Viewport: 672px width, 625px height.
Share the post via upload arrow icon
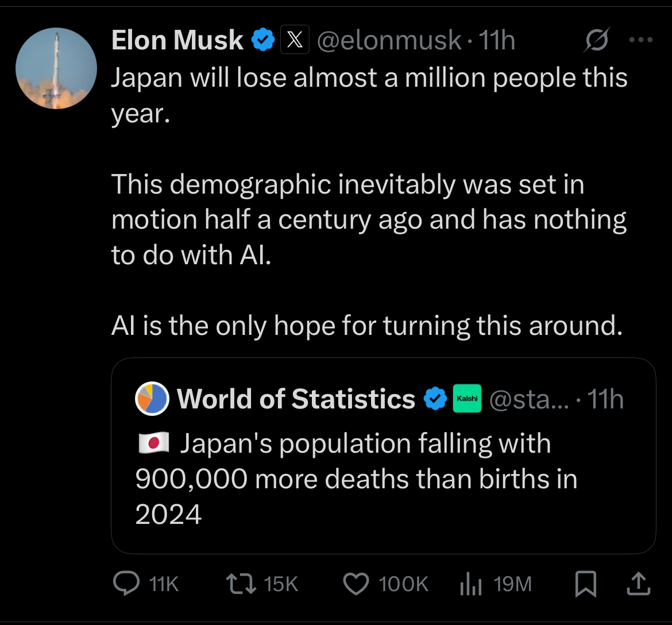pyautogui.click(x=639, y=584)
